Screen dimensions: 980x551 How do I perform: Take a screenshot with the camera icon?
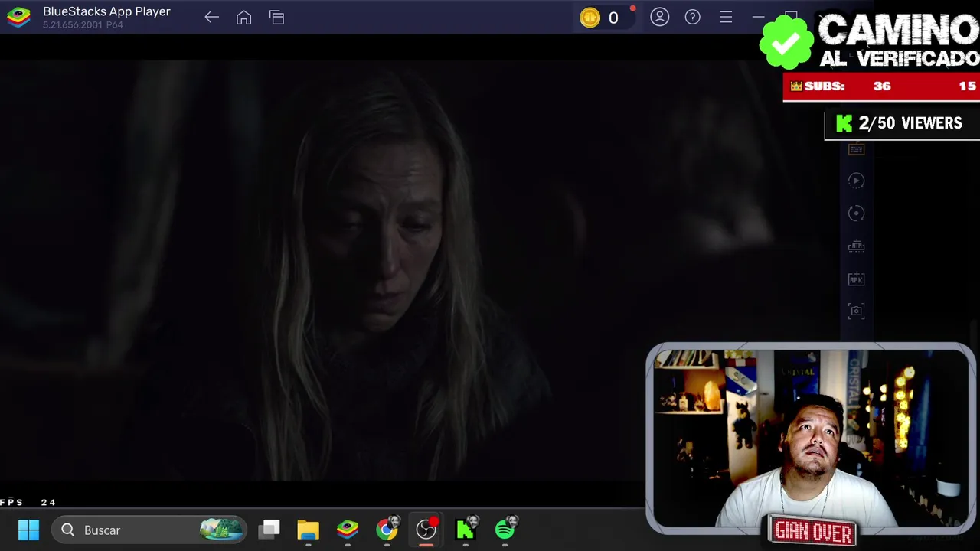[x=856, y=311]
